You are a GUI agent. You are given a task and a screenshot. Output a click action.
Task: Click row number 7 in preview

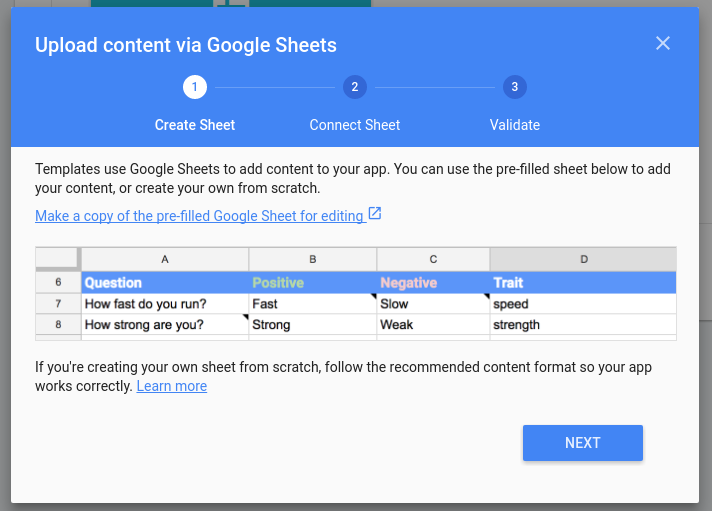[58, 303]
